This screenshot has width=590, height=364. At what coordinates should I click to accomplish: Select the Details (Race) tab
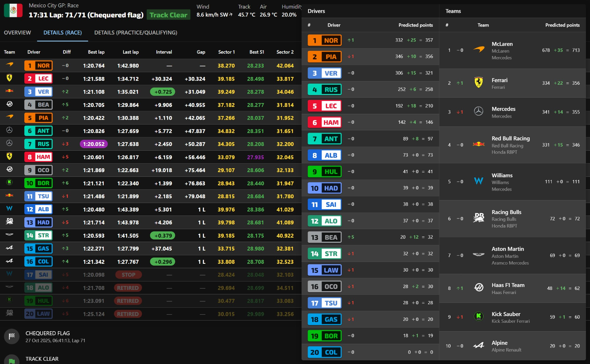coord(63,33)
